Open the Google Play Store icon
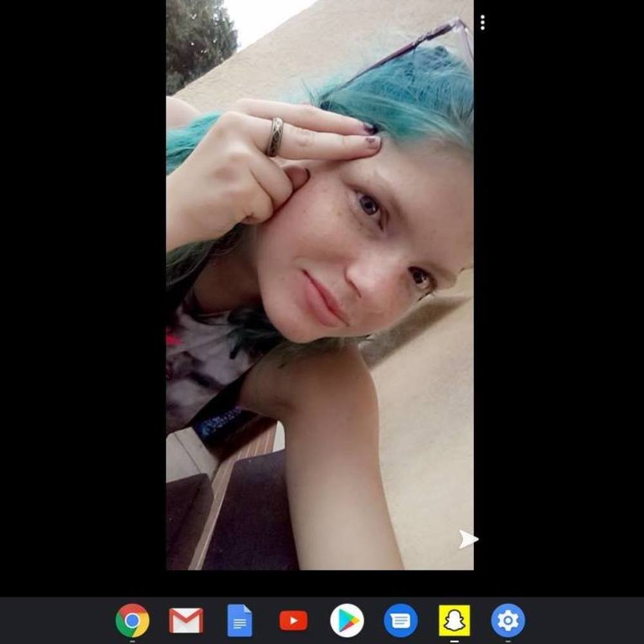 tap(347, 620)
